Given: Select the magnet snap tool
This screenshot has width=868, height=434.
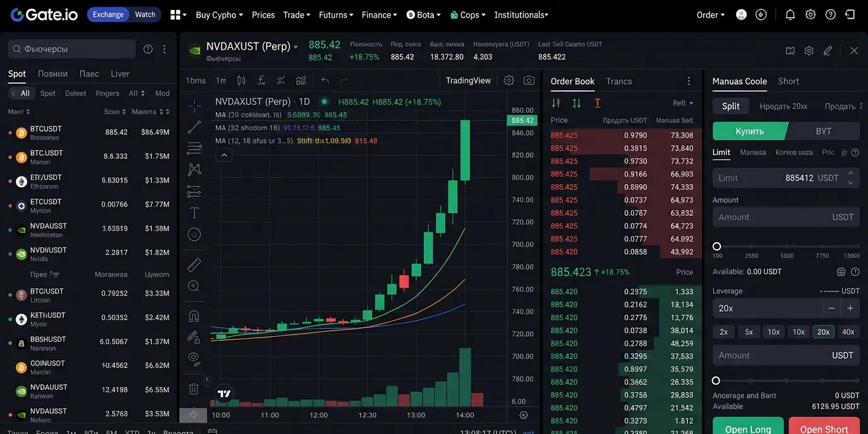Looking at the screenshot, I should pyautogui.click(x=194, y=316).
